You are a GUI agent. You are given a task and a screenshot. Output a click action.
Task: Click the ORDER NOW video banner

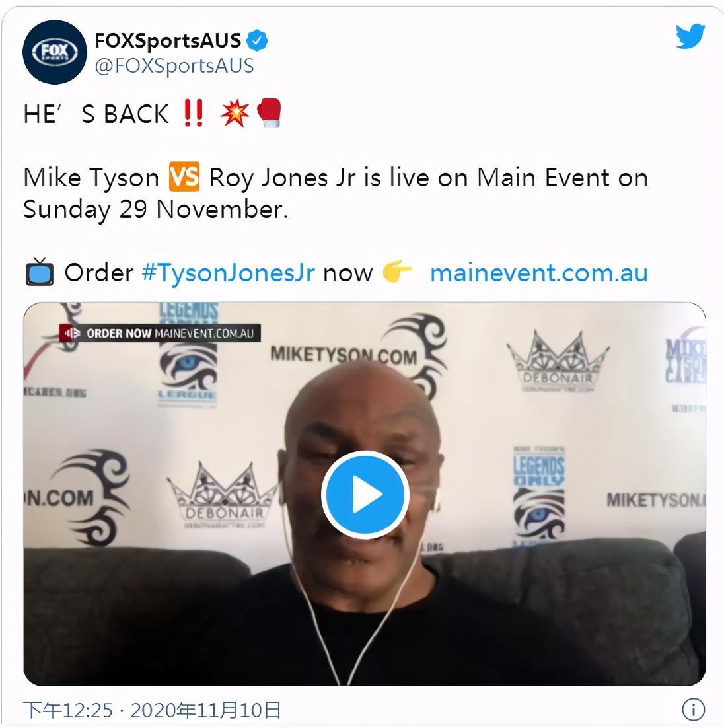click(x=160, y=333)
